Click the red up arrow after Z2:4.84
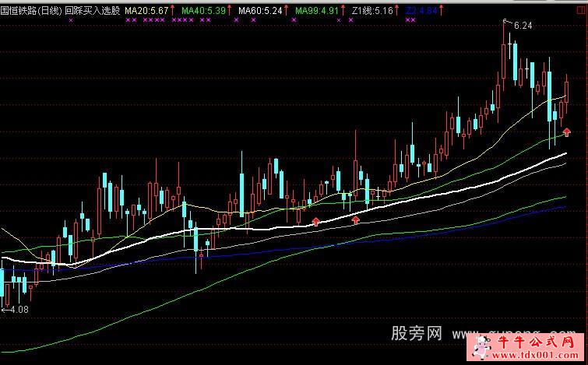Viewport: 588px width, 365px height. (x=443, y=12)
